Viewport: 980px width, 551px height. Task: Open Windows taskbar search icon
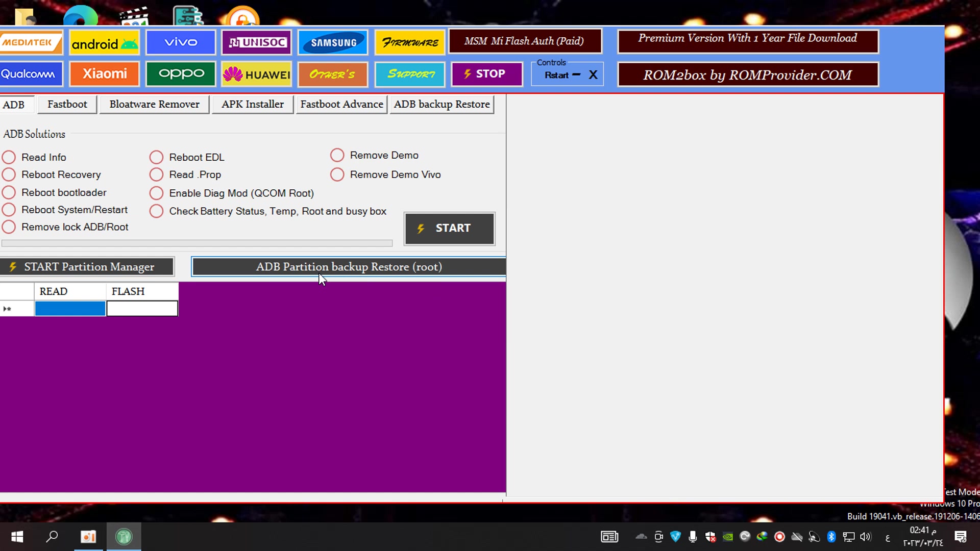tap(52, 537)
